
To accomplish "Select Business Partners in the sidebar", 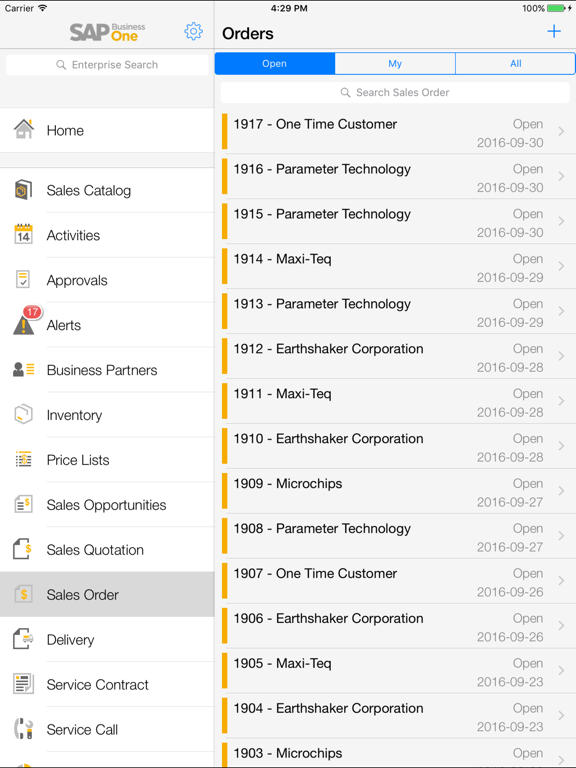I will pos(107,370).
